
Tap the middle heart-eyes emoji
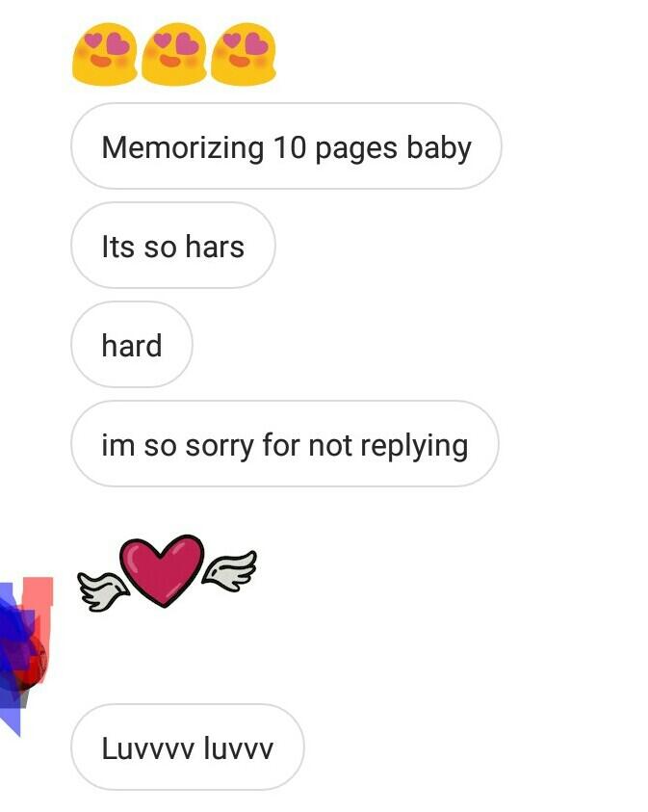[x=174, y=53]
